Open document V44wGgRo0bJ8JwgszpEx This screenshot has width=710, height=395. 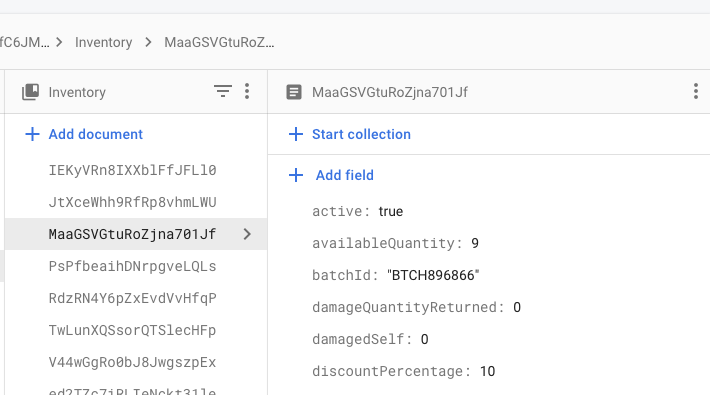pyautogui.click(x=132, y=362)
